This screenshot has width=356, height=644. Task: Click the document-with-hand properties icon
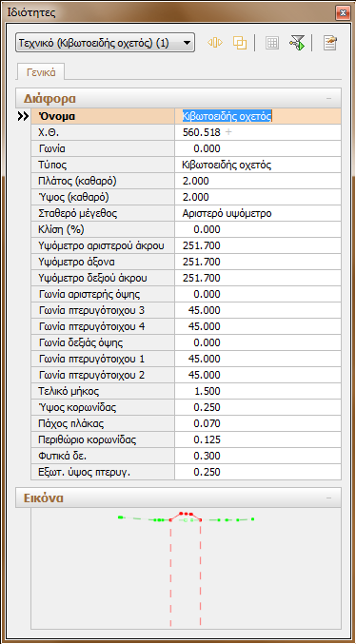tap(329, 43)
